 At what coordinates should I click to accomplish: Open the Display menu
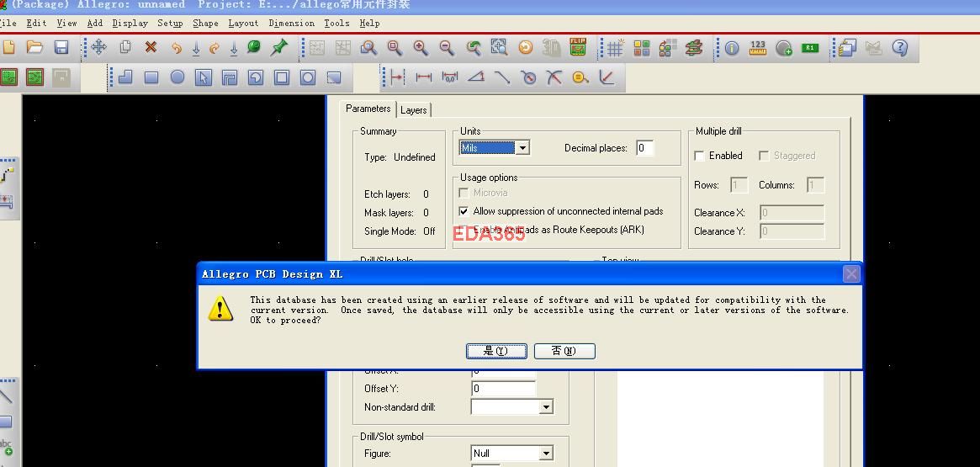click(130, 23)
